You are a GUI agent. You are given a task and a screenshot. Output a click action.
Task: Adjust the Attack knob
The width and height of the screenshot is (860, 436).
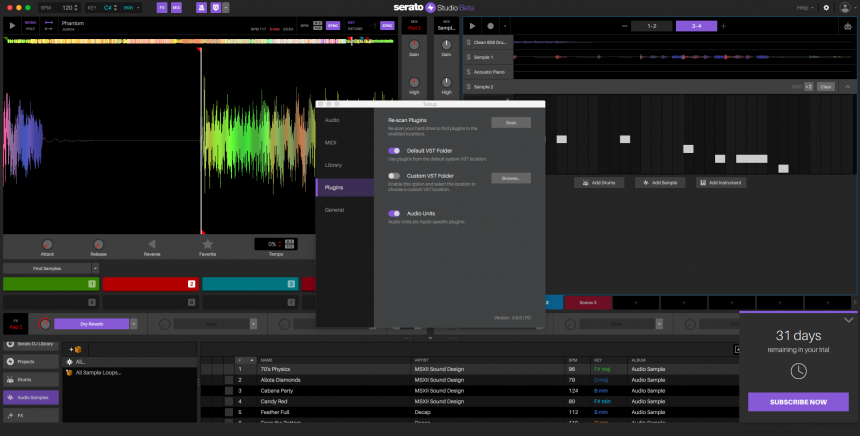pos(47,244)
